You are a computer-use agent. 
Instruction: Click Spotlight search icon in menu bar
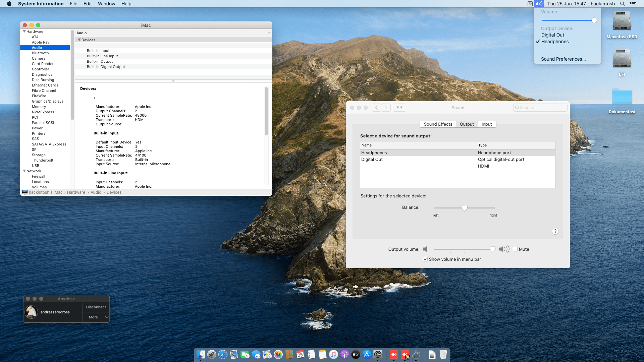[x=622, y=4]
